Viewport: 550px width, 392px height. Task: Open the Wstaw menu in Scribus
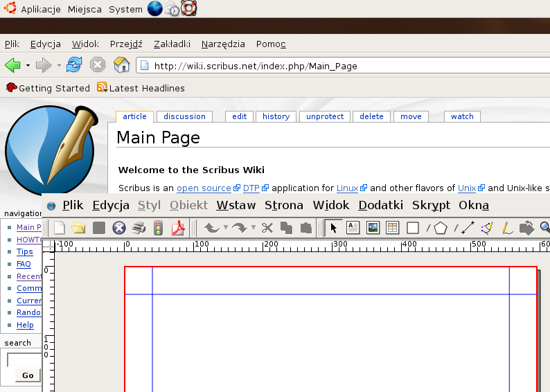click(x=236, y=205)
